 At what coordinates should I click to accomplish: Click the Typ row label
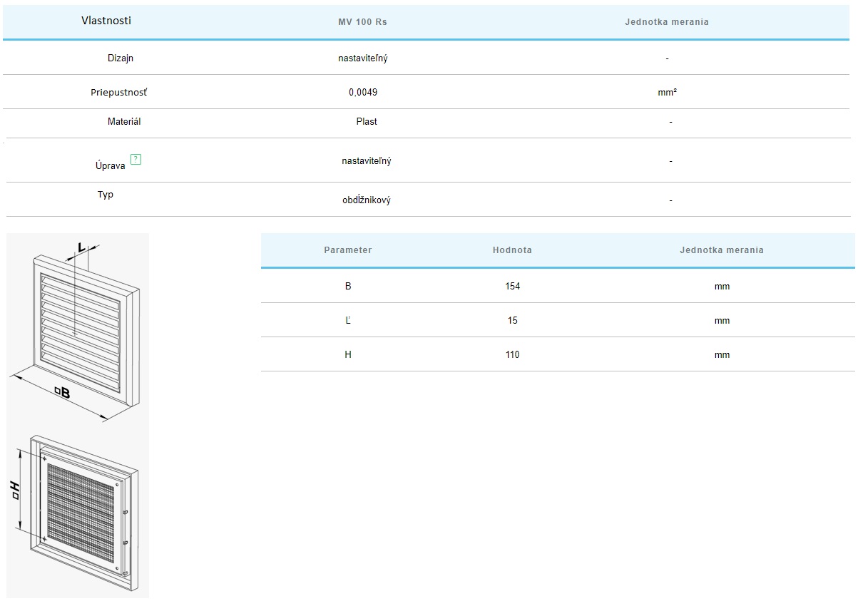point(106,195)
